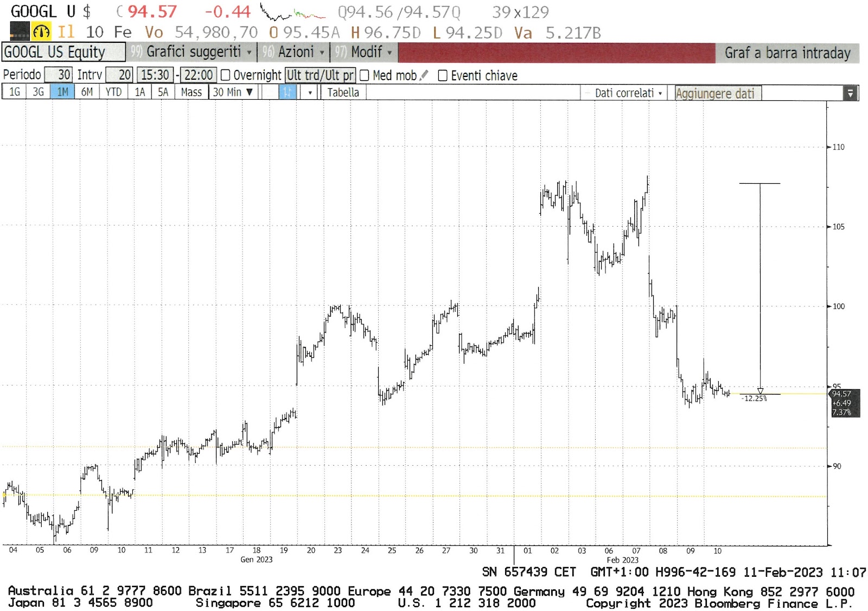Screen dimensions: 868x611
Task: Click the red header bar
Action: [557, 53]
